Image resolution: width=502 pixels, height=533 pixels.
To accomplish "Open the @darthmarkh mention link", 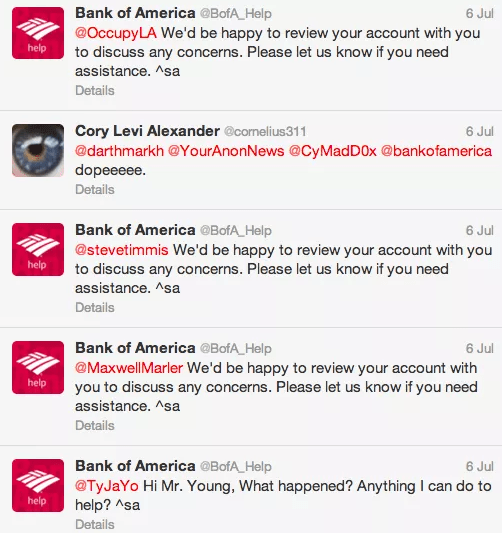I will [x=119, y=151].
